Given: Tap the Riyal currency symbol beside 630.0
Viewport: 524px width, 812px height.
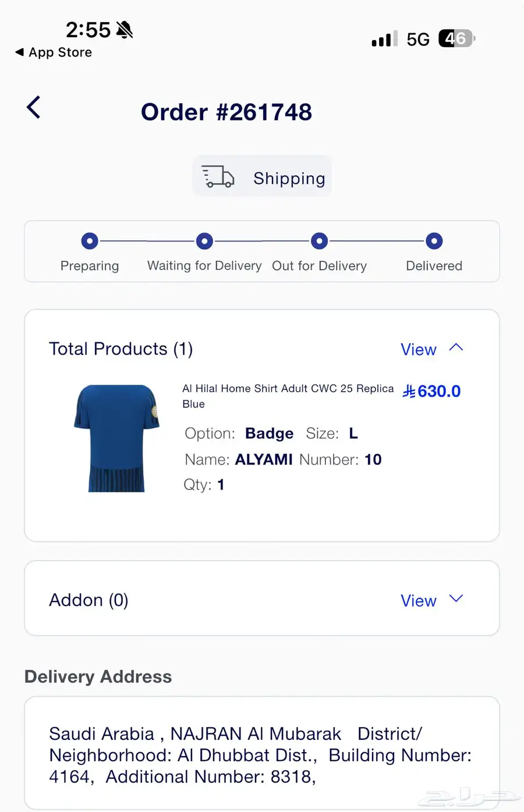Looking at the screenshot, I should [x=409, y=391].
